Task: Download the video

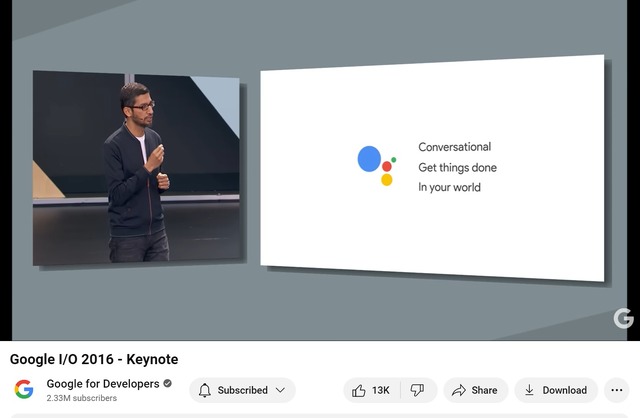Action: 556,390
